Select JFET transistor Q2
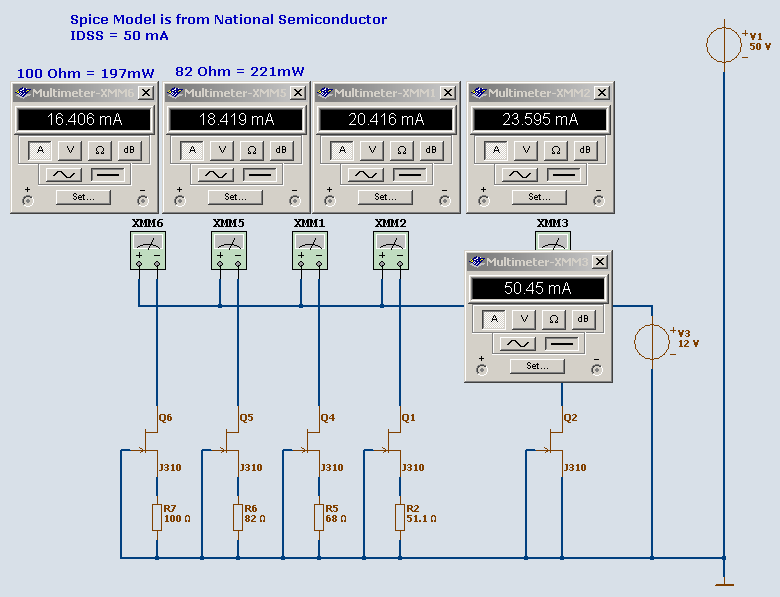 coord(555,442)
